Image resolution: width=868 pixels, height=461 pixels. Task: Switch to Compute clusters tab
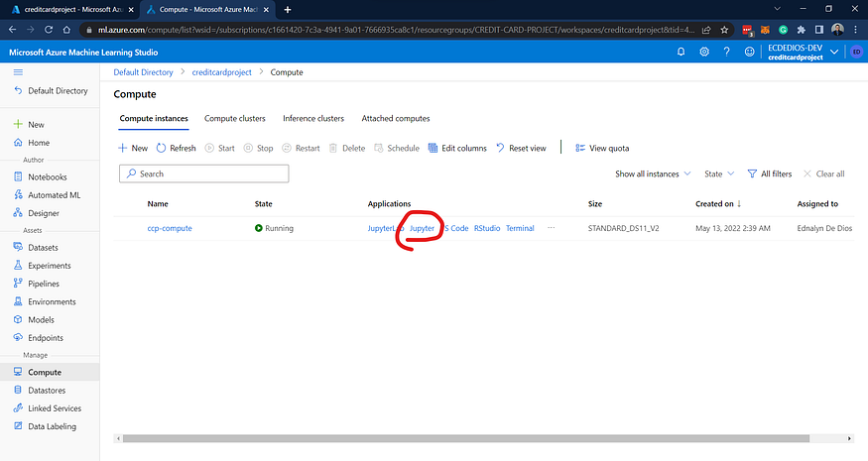pyautogui.click(x=235, y=118)
